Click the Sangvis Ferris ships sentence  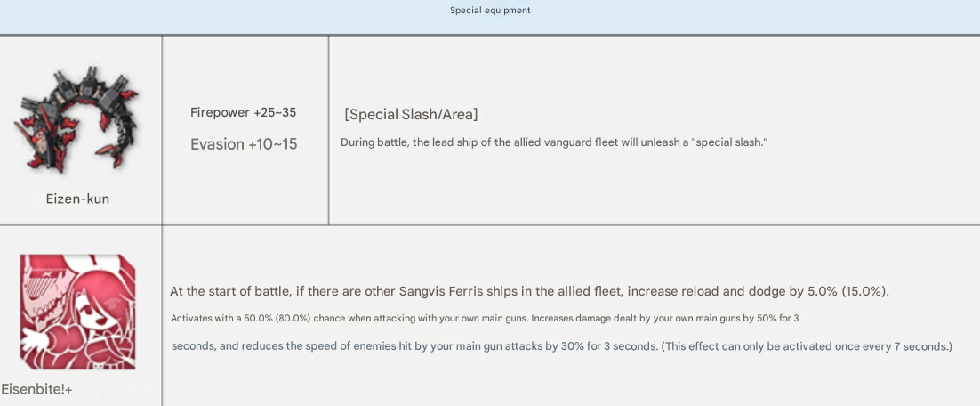point(529,291)
